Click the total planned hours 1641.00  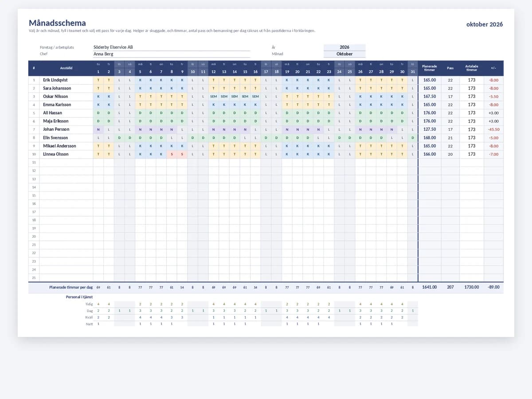point(429,287)
